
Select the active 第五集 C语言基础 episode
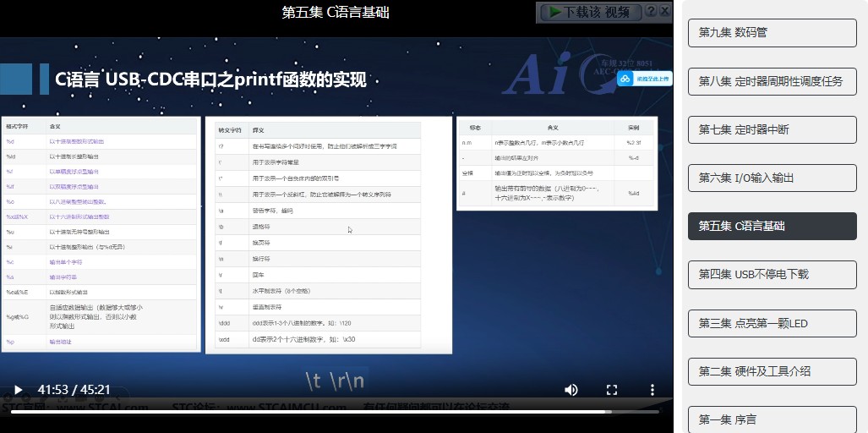[x=772, y=226]
